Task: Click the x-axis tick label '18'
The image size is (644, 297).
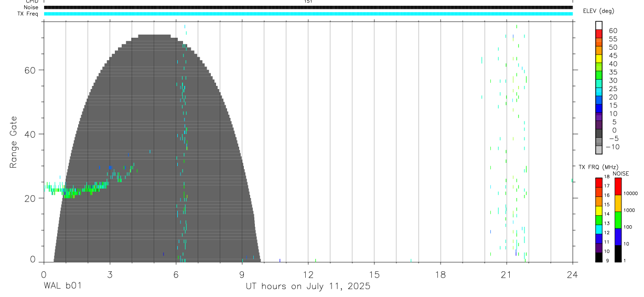Action: [x=440, y=274]
